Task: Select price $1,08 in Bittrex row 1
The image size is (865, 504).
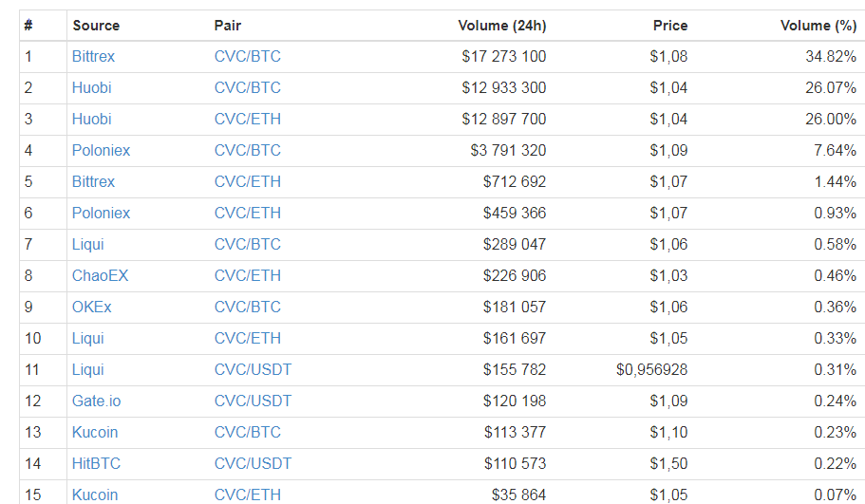Action: 668,56
